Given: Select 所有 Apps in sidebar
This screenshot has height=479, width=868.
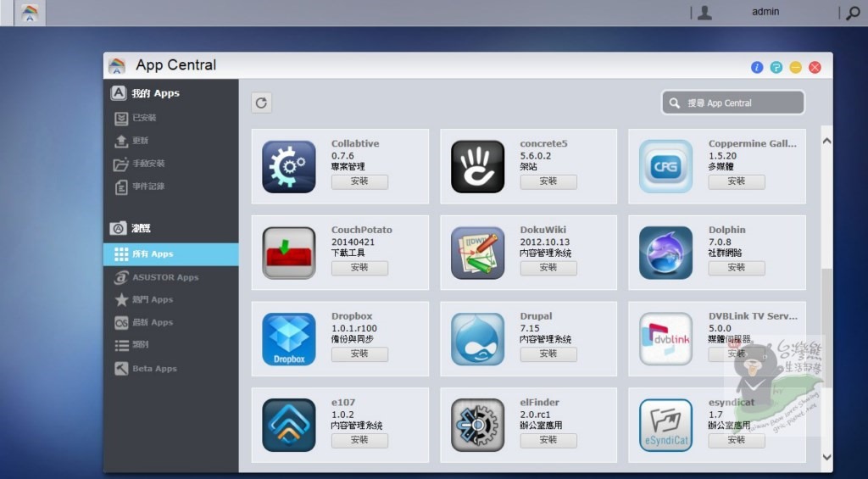Looking at the screenshot, I should (171, 254).
